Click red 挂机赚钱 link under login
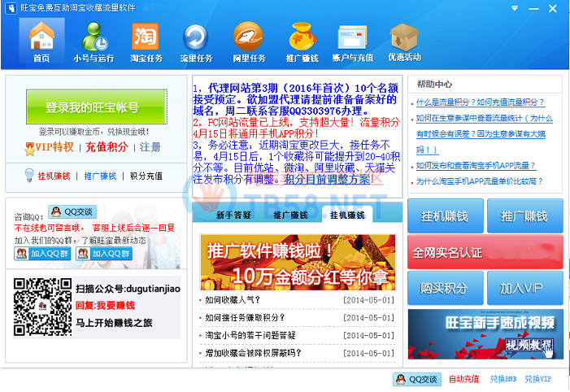 click(x=54, y=176)
